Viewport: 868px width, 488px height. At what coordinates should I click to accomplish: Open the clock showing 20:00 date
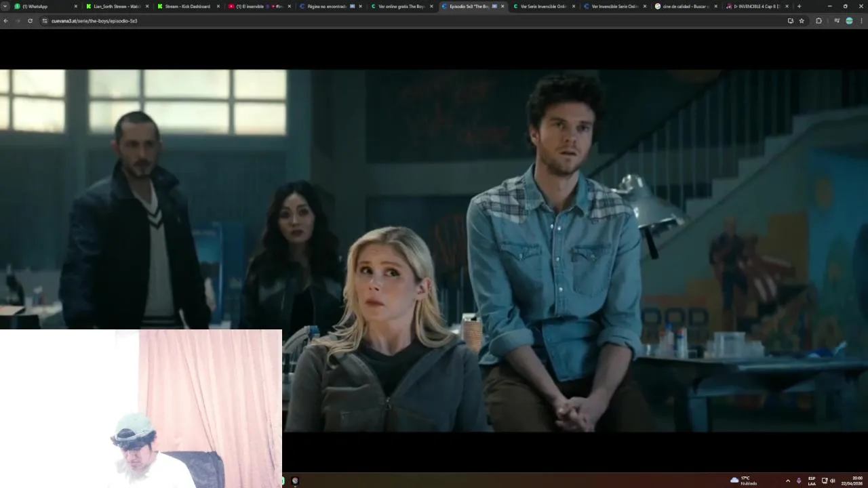852,481
